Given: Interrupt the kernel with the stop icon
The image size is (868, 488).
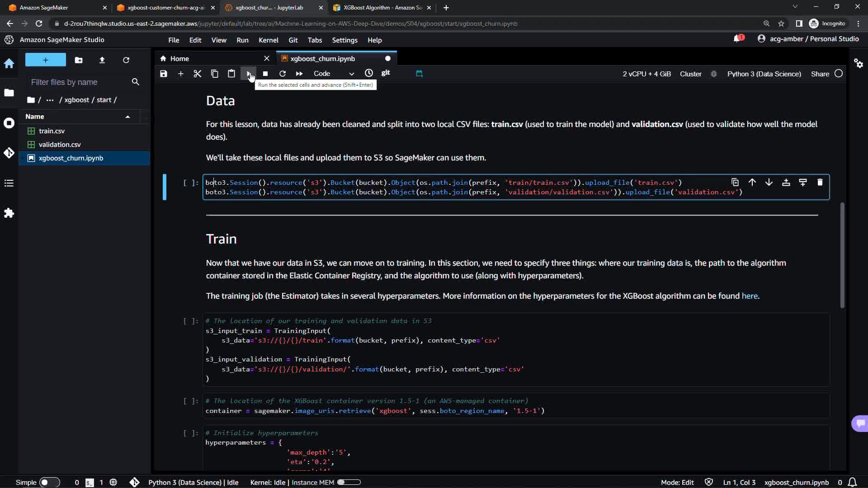Looking at the screenshot, I should tap(265, 74).
